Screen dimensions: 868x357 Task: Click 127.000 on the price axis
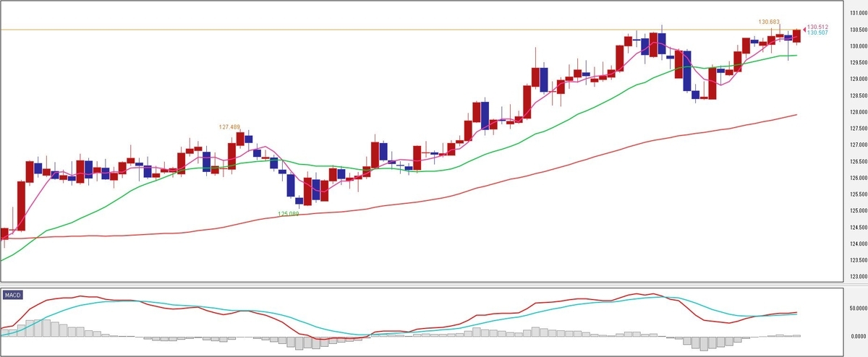(858, 145)
